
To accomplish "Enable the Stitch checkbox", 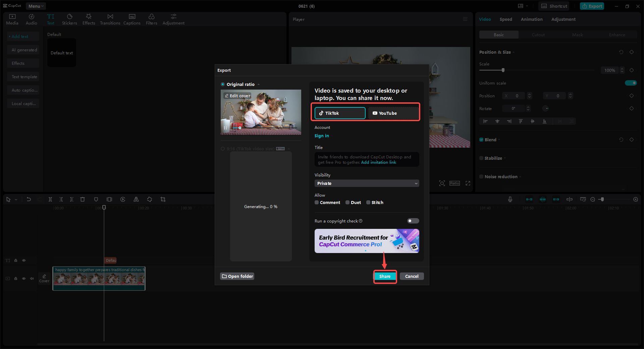I will pyautogui.click(x=368, y=202).
